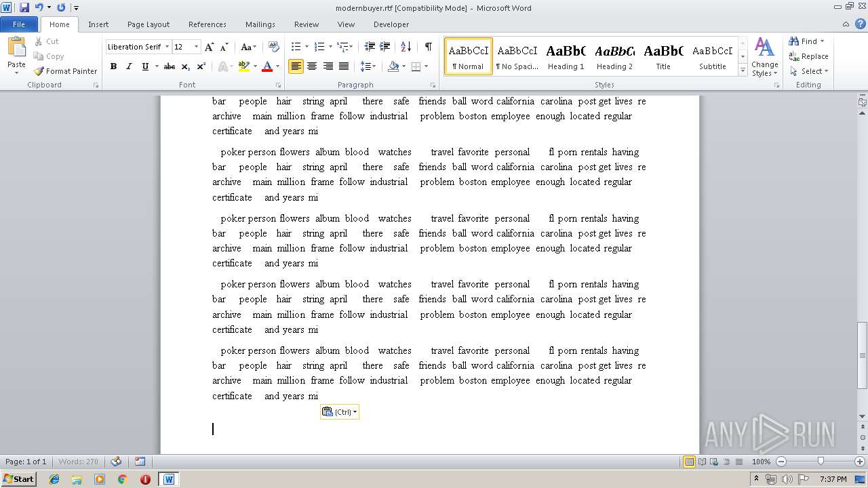The width and height of the screenshot is (868, 488).
Task: Click the vertical scrollbar thumb
Action: pyautogui.click(x=863, y=356)
